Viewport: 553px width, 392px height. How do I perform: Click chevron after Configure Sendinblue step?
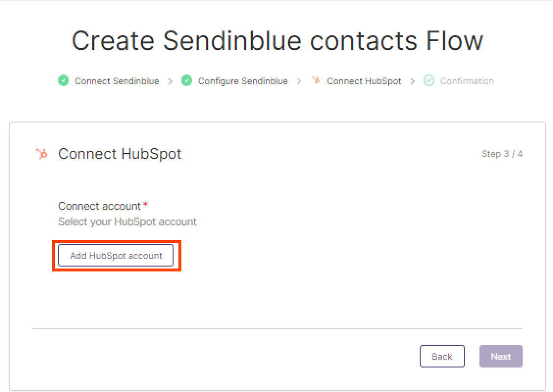299,81
